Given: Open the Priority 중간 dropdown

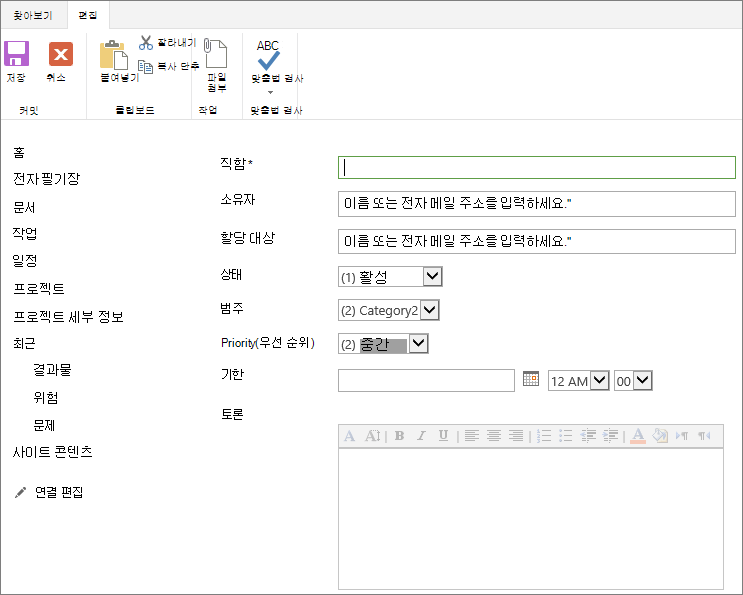Looking at the screenshot, I should point(418,343).
